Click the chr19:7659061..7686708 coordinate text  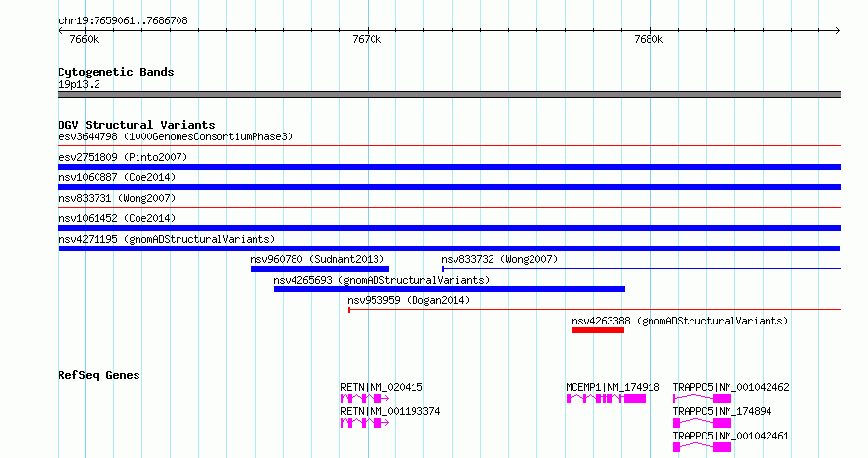(x=123, y=21)
